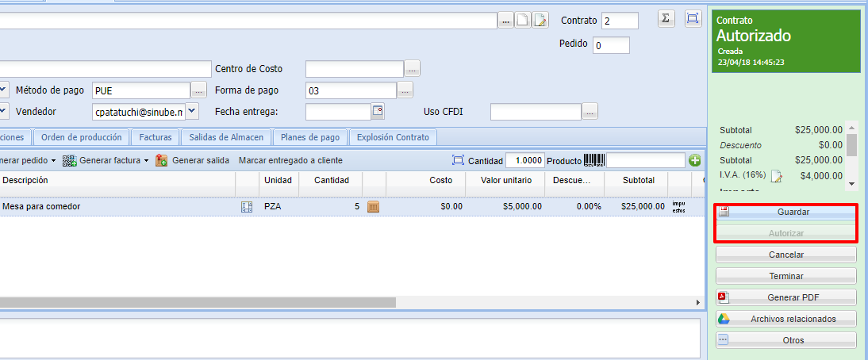Click the horizontal scrollbar under the grid

pos(198,302)
